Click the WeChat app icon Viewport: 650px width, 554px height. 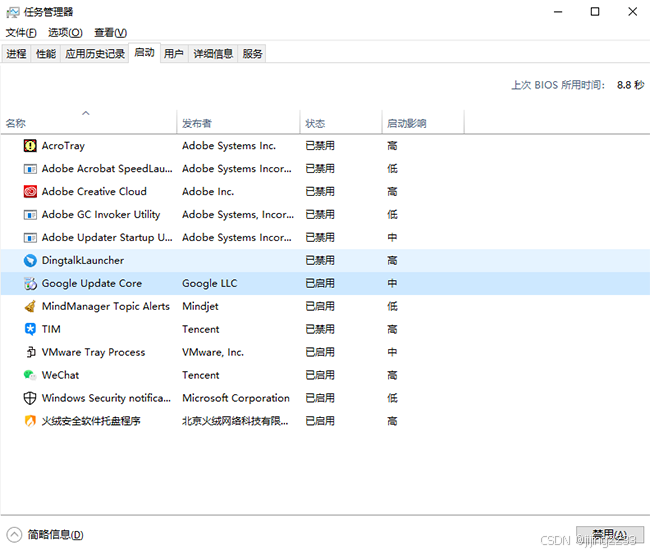click(30, 375)
